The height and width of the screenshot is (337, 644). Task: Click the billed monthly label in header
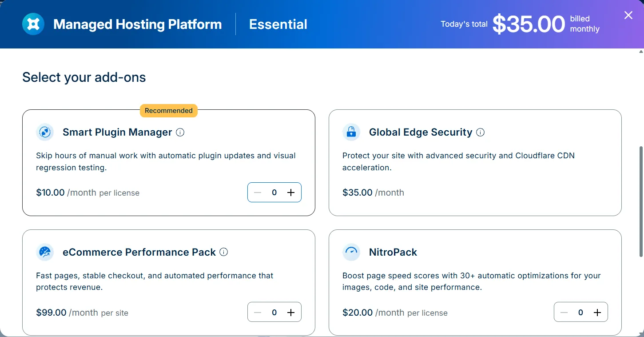click(585, 24)
